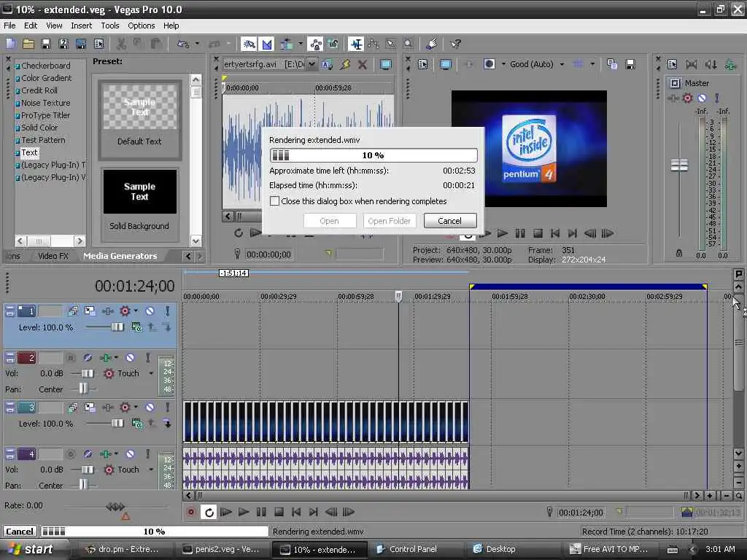This screenshot has width=747, height=560.
Task: Click timeline Play button
Action: tap(244, 512)
